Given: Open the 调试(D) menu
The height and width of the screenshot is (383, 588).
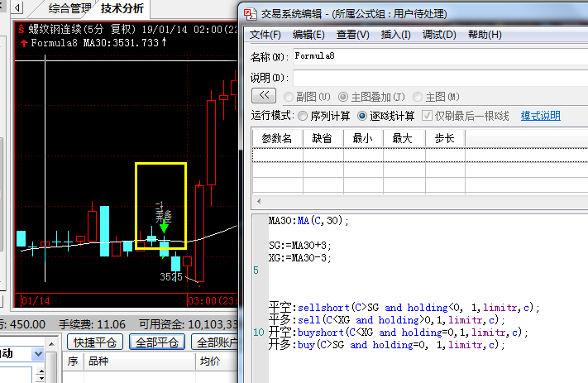Looking at the screenshot, I should (x=439, y=35).
